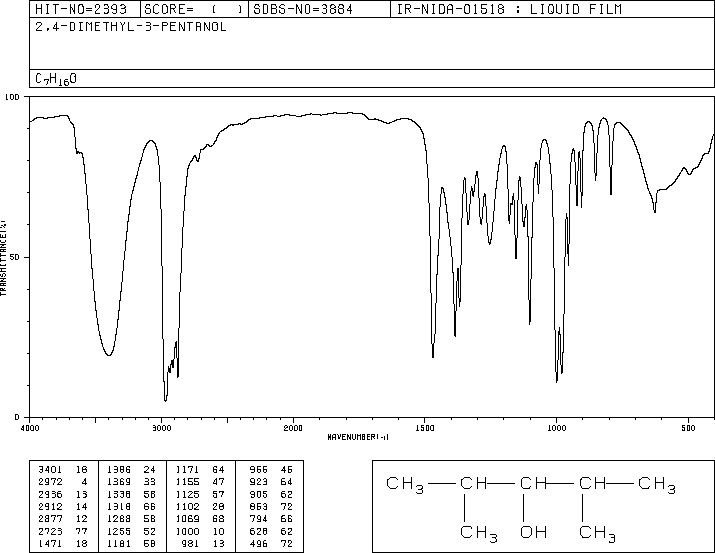
Task: Select the compound name 2,4-DIMETHYL-3-PENTANOL
Action: coord(131,27)
